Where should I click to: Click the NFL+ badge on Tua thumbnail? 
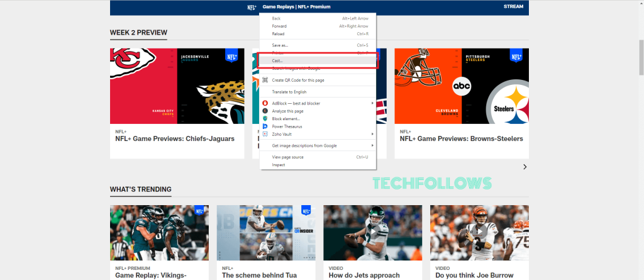[x=306, y=211]
